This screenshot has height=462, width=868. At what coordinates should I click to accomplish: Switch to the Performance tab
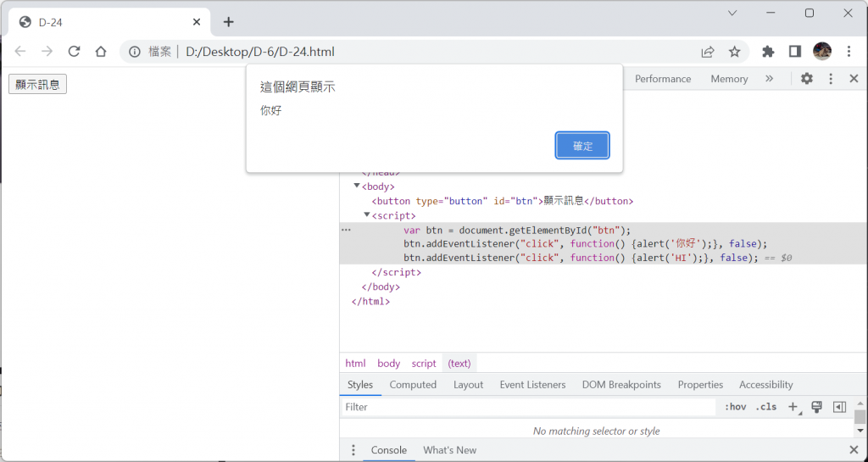(x=663, y=79)
